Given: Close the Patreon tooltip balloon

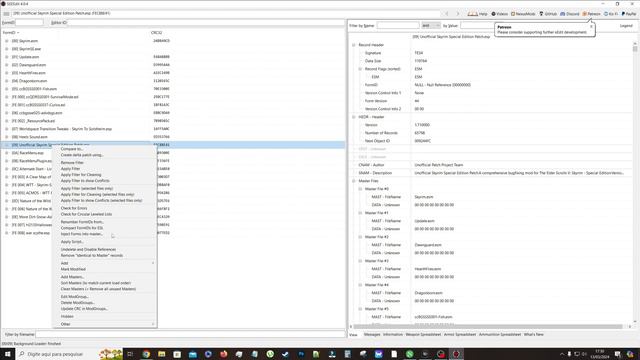Looking at the screenshot, I should point(591,27).
